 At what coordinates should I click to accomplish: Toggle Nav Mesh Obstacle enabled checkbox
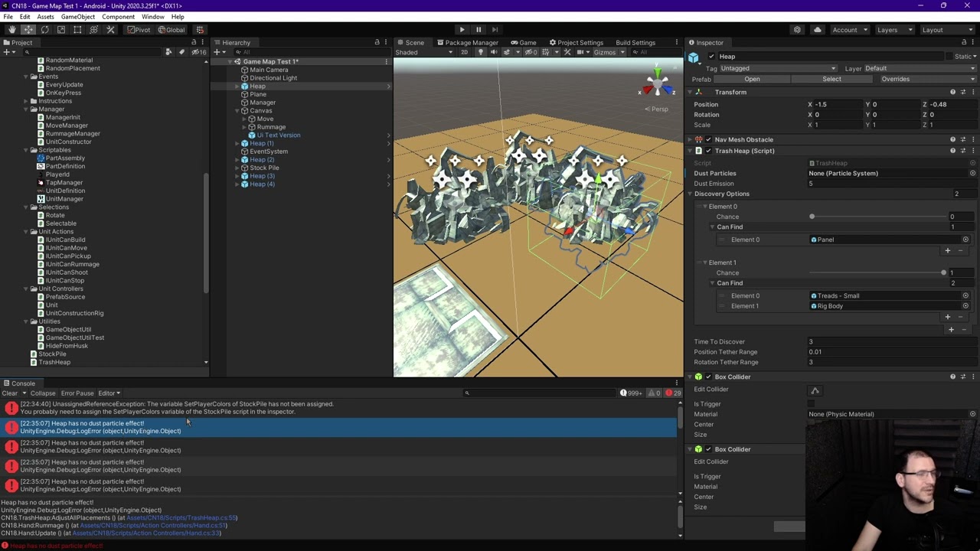click(708, 140)
